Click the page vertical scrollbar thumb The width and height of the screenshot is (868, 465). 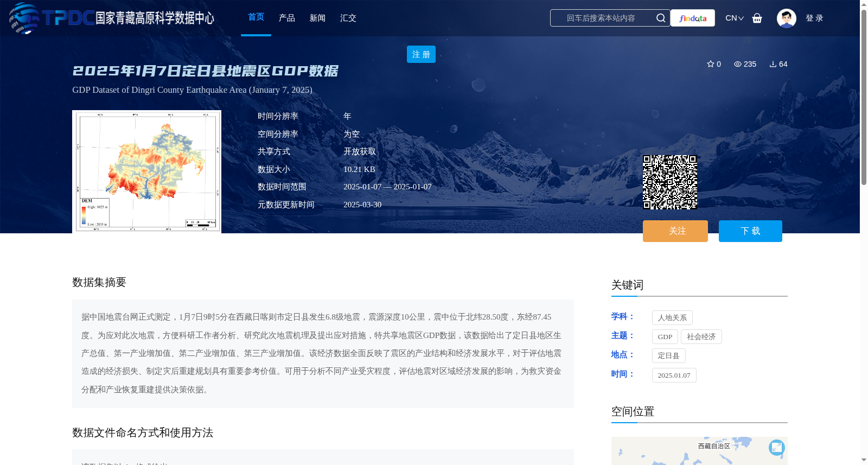click(x=864, y=98)
